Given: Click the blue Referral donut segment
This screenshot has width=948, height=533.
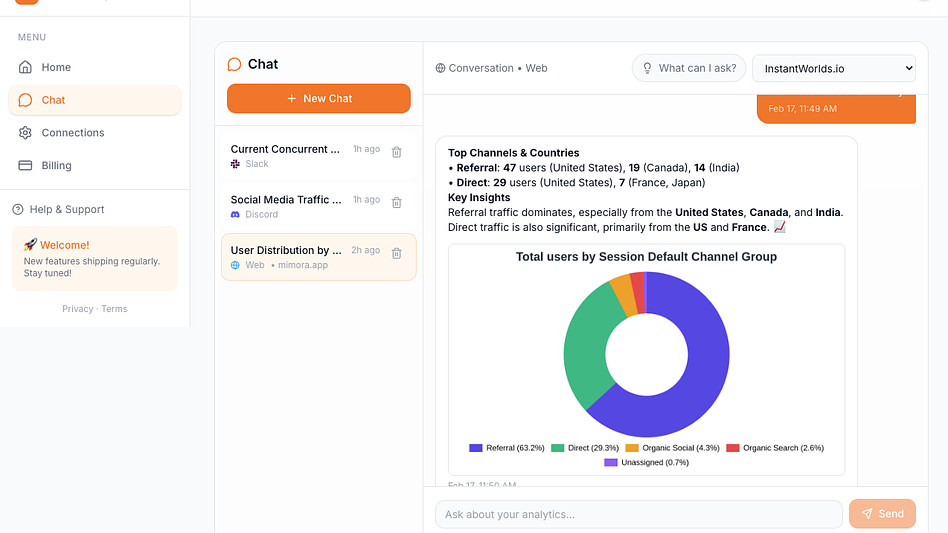Looking at the screenshot, I should pyautogui.click(x=704, y=375).
